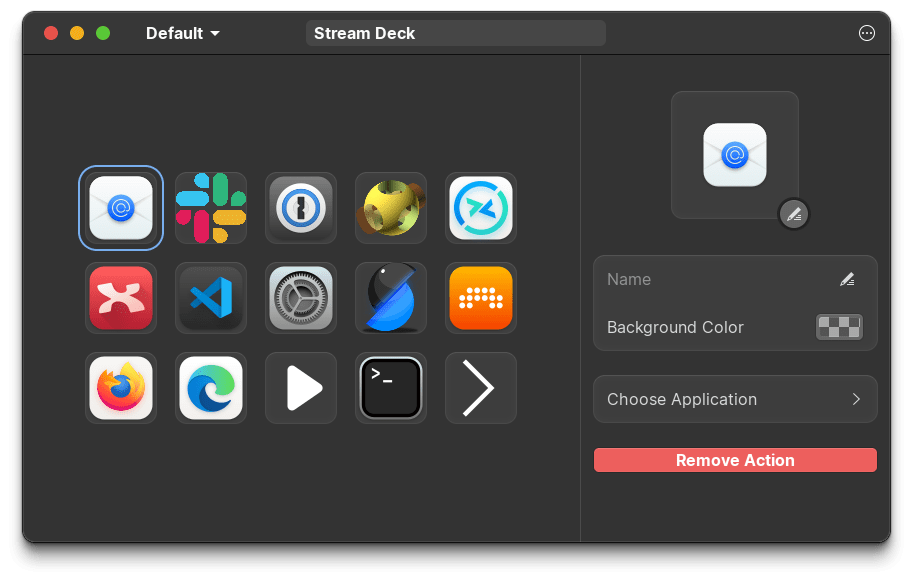The image size is (913, 581).
Task: Select the System Preferences gear key
Action: 301,298
